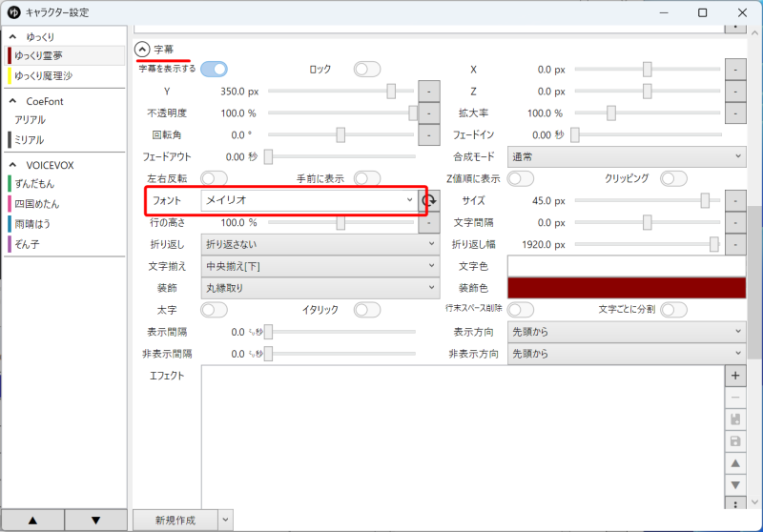
Task: Move character up in the sidebar list
Action: click(32, 520)
